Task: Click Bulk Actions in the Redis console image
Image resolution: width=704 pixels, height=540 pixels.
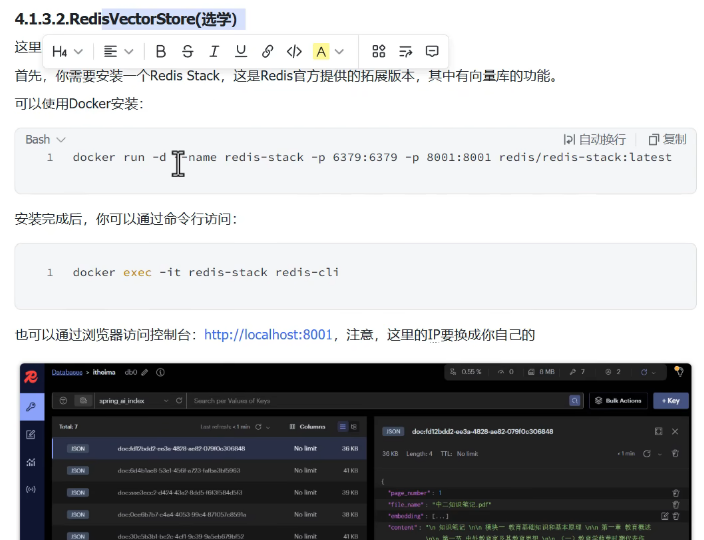Action: 618,400
